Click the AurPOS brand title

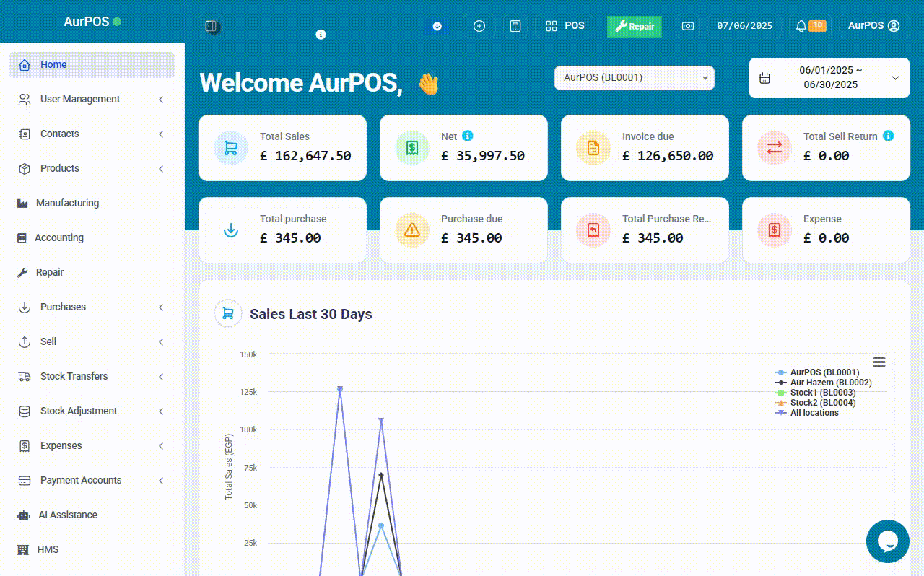87,22
